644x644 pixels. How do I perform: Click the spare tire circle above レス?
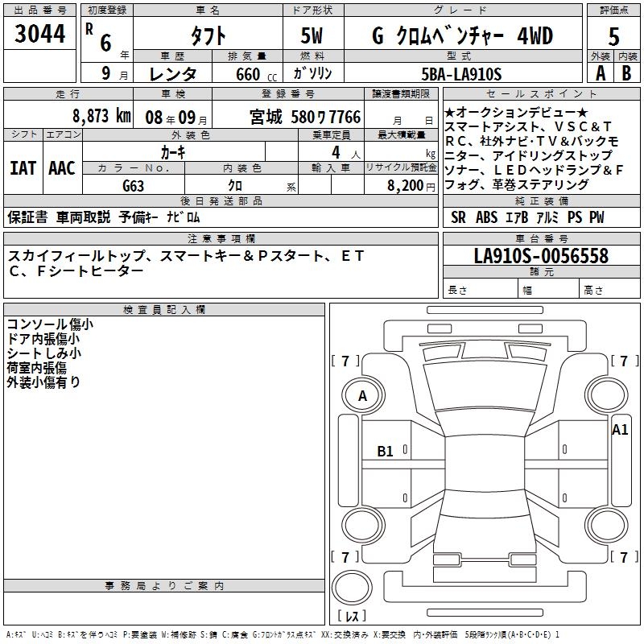352,587
